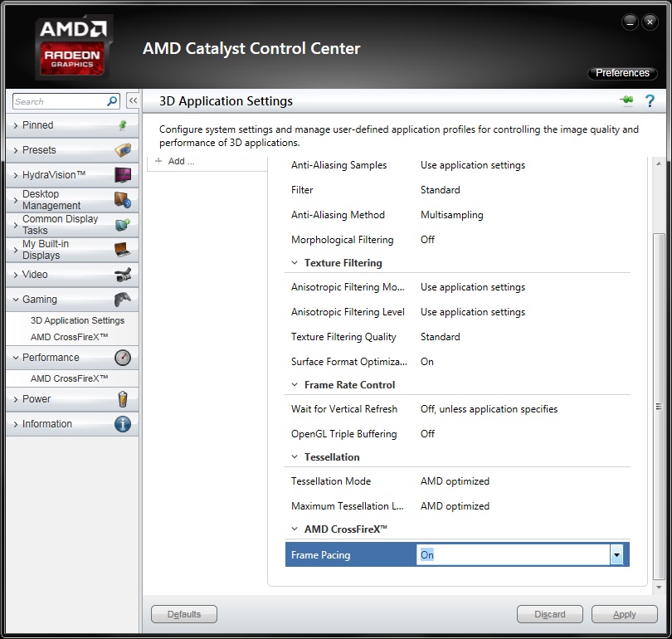Collapse the Performance section

[x=16, y=358]
